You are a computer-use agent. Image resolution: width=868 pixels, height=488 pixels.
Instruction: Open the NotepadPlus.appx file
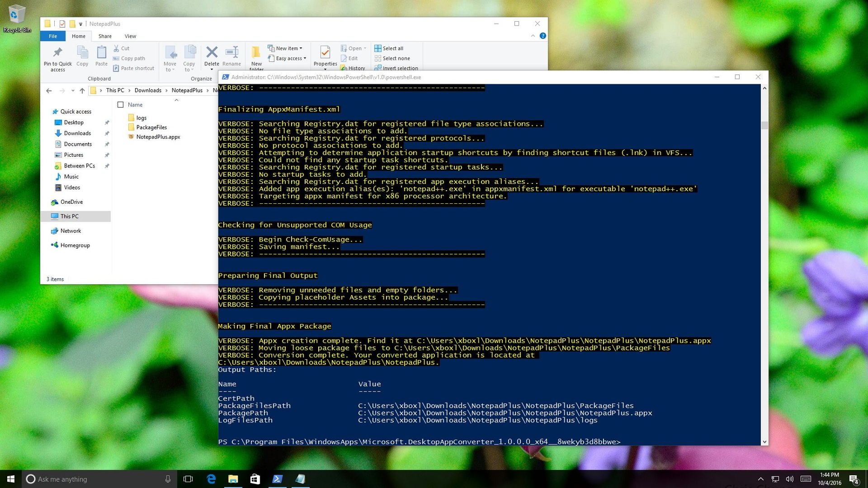(x=159, y=136)
